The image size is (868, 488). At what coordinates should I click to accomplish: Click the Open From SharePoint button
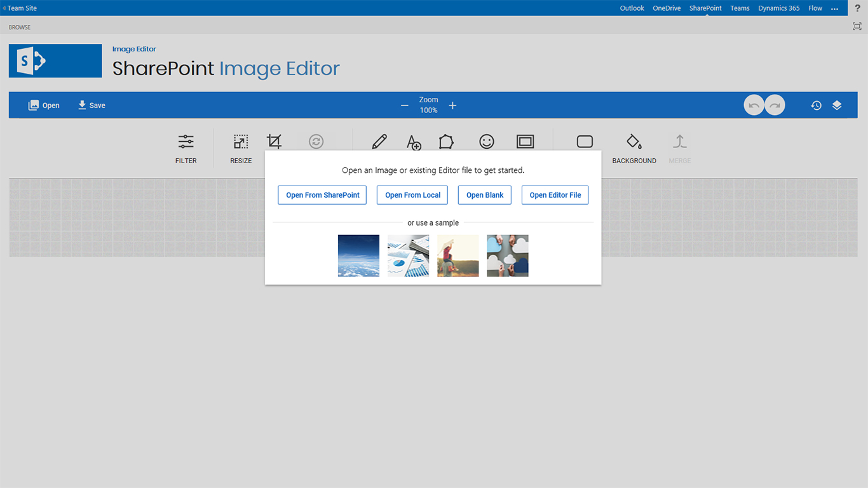(322, 195)
